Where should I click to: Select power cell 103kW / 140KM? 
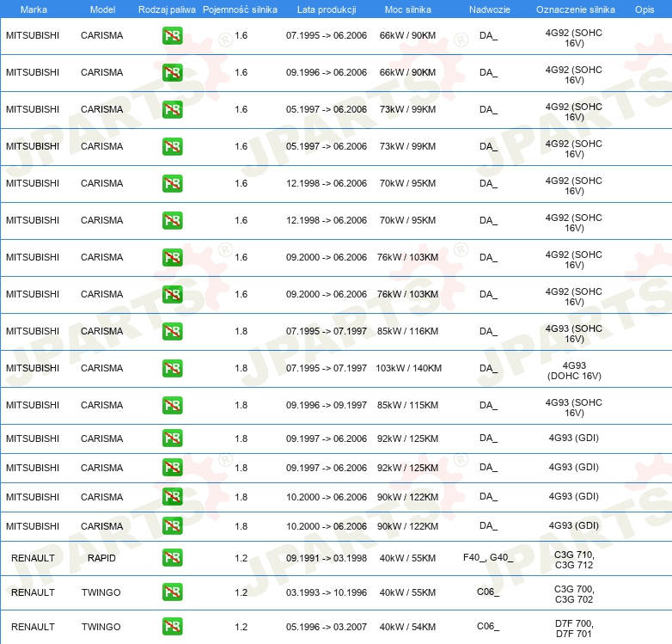(x=408, y=368)
